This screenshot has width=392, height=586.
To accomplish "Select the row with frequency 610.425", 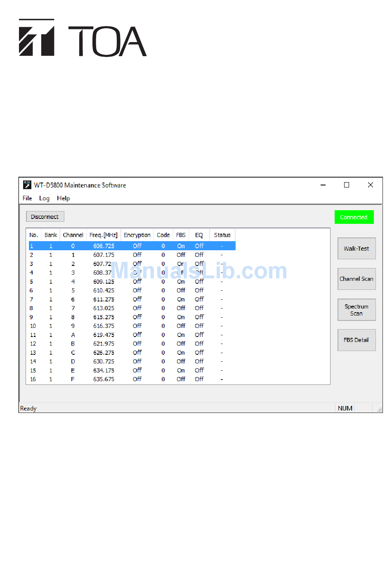I will point(132,291).
